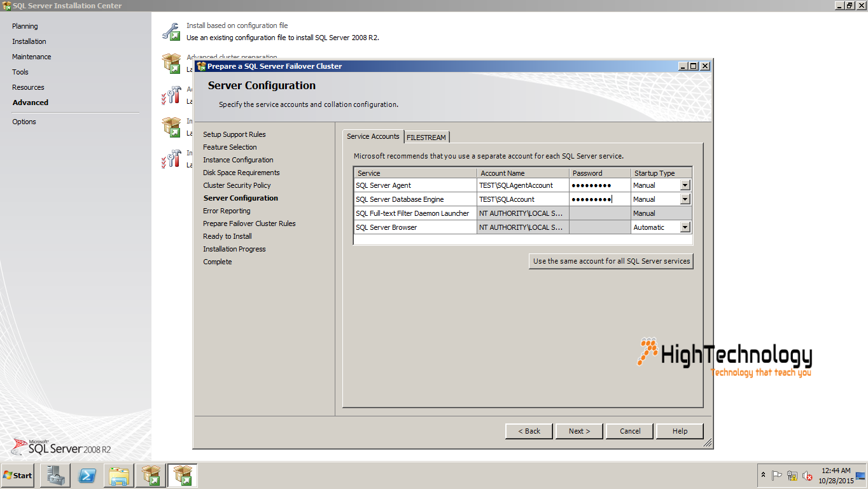Click the Help button
Image resolution: width=868 pixels, height=489 pixels.
(x=680, y=431)
